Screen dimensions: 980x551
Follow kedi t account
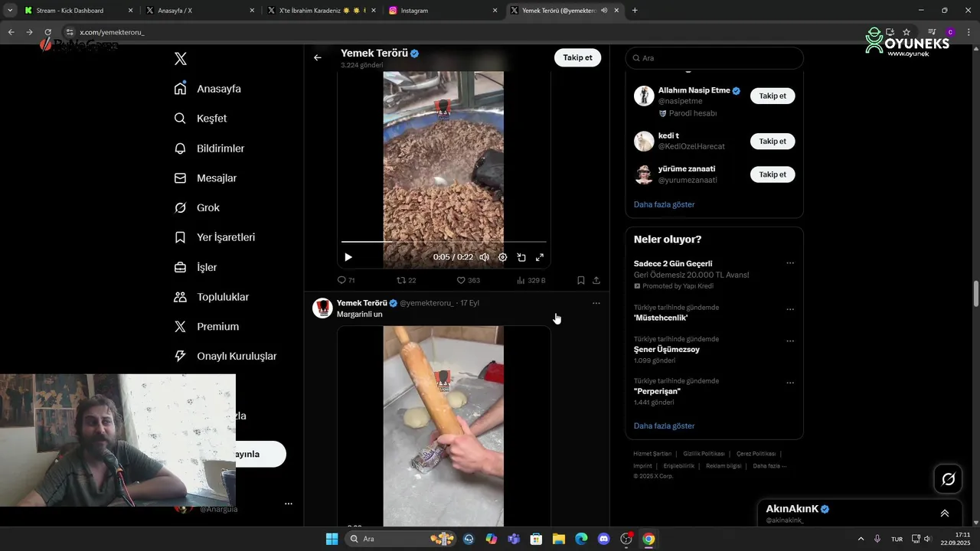tap(773, 142)
